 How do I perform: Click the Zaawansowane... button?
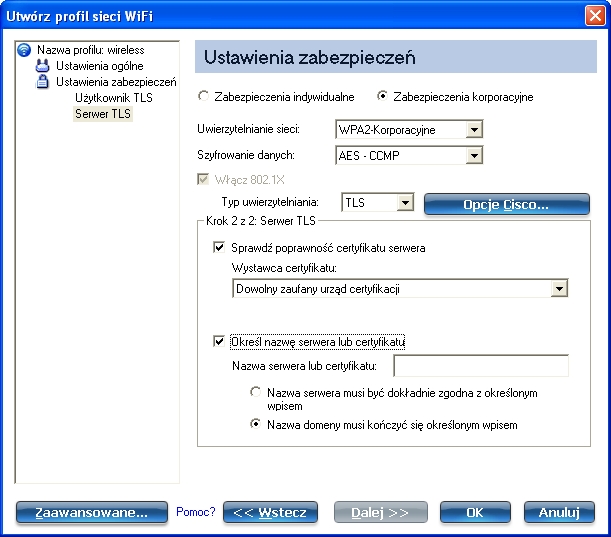[x=92, y=512]
